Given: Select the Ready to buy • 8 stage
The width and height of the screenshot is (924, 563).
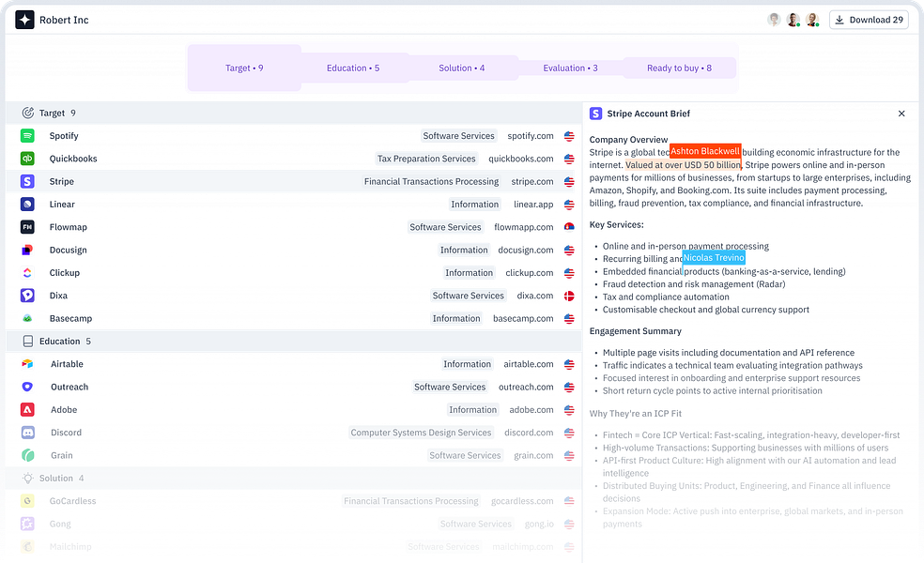Looking at the screenshot, I should pos(680,68).
